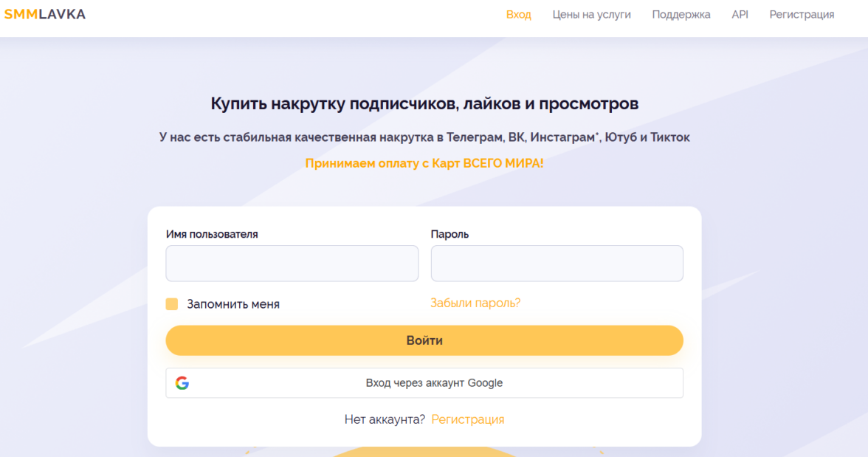Open Цены на услуги in the top menu
The image size is (868, 457).
(x=591, y=15)
